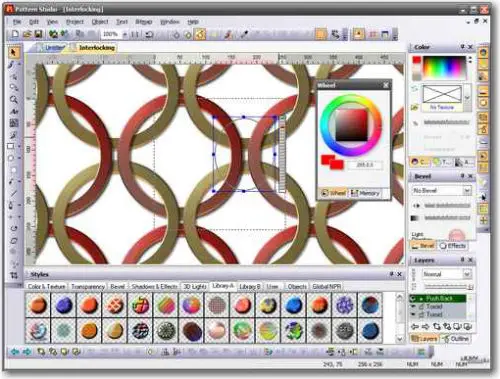Toggle visibility eye of top layer
Image resolution: width=500 pixels, height=379 pixels.
point(414,298)
